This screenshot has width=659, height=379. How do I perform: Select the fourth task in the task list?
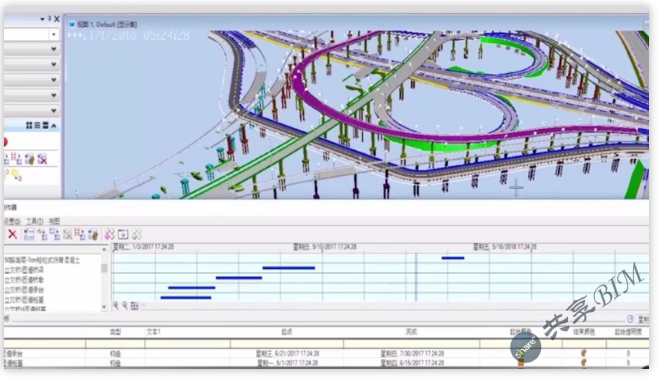pyautogui.click(x=24, y=290)
